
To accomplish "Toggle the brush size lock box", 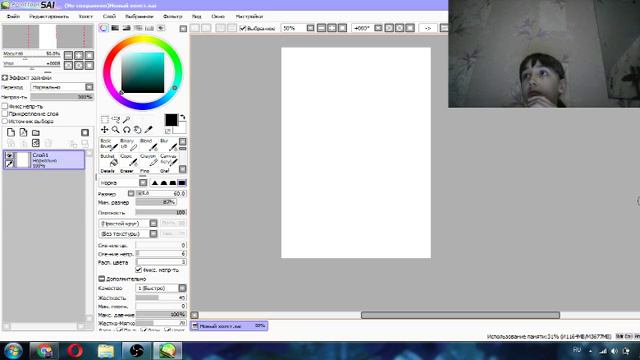I will [131, 193].
